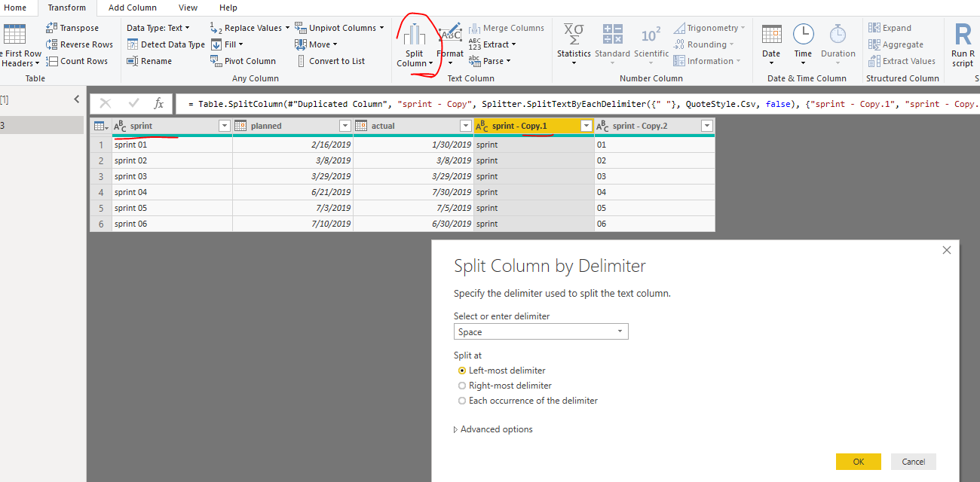
Task: Open the Extract dropdown
Action: [492, 44]
